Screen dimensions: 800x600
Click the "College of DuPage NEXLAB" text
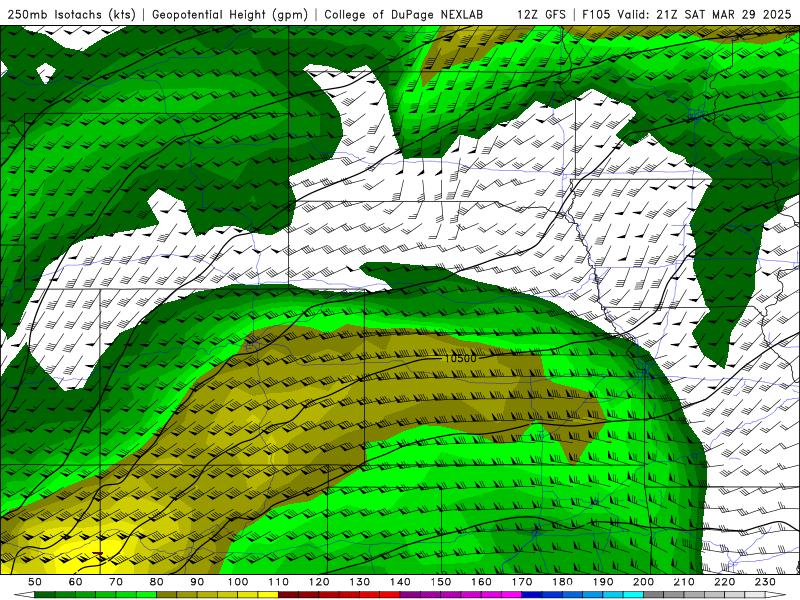click(x=404, y=15)
